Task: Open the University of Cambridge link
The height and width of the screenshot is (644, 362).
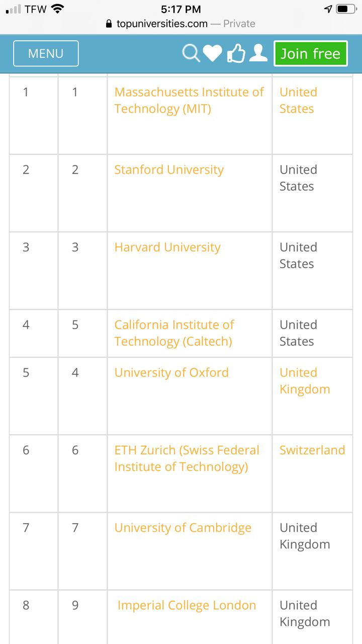Action: click(x=183, y=527)
